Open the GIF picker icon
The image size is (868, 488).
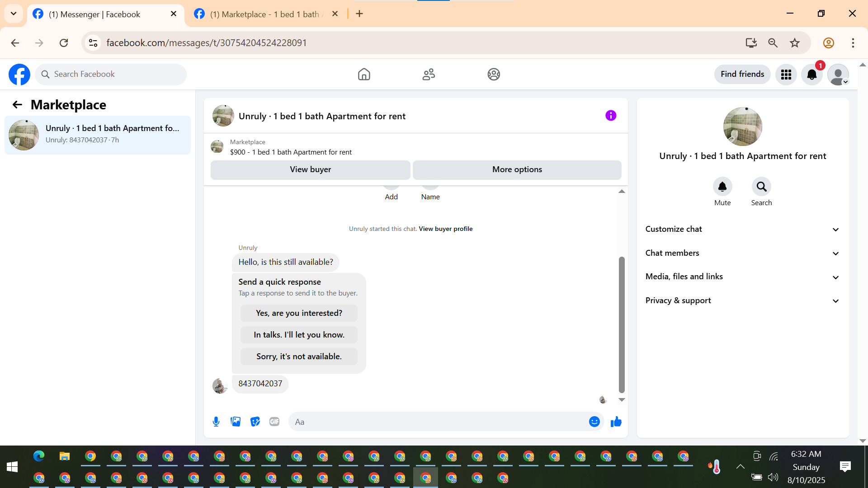[x=274, y=422]
